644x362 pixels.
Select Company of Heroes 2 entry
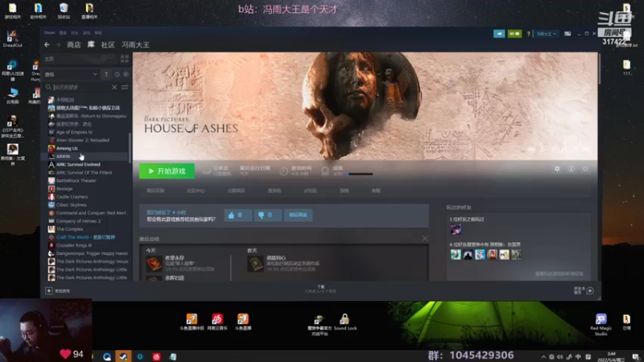tap(78, 220)
